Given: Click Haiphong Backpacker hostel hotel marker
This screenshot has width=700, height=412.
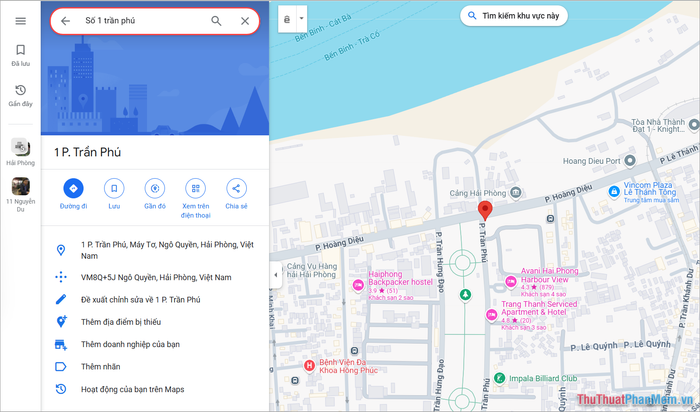Looking at the screenshot, I should point(358,285).
